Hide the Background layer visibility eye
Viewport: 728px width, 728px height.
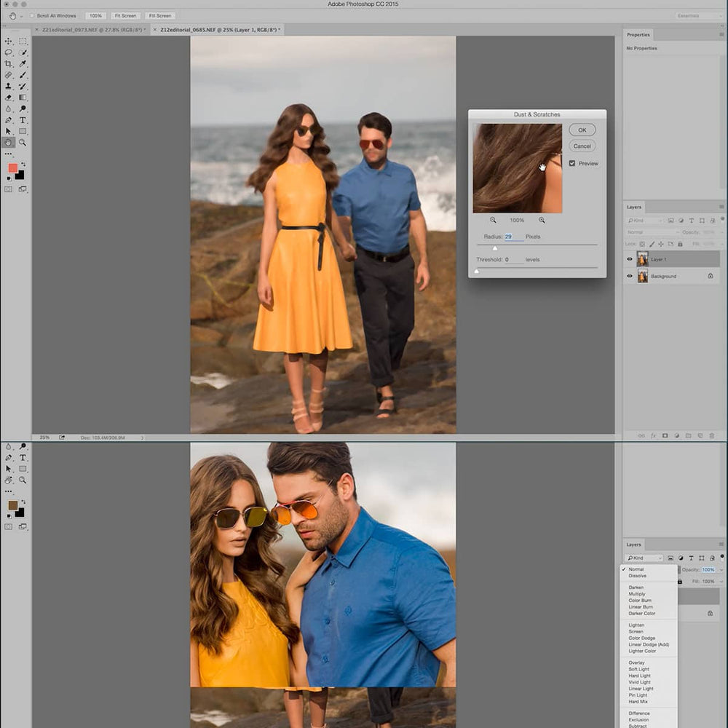[x=629, y=276]
